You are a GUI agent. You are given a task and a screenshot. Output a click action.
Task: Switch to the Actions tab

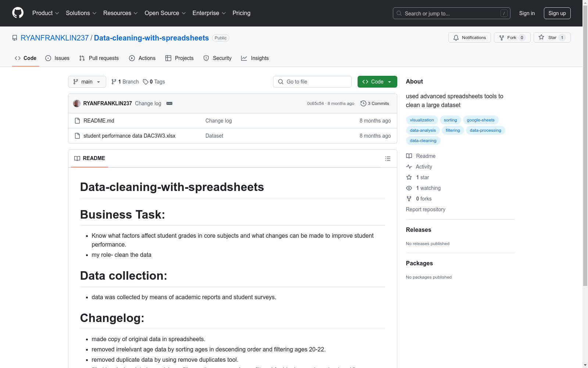[x=142, y=58]
